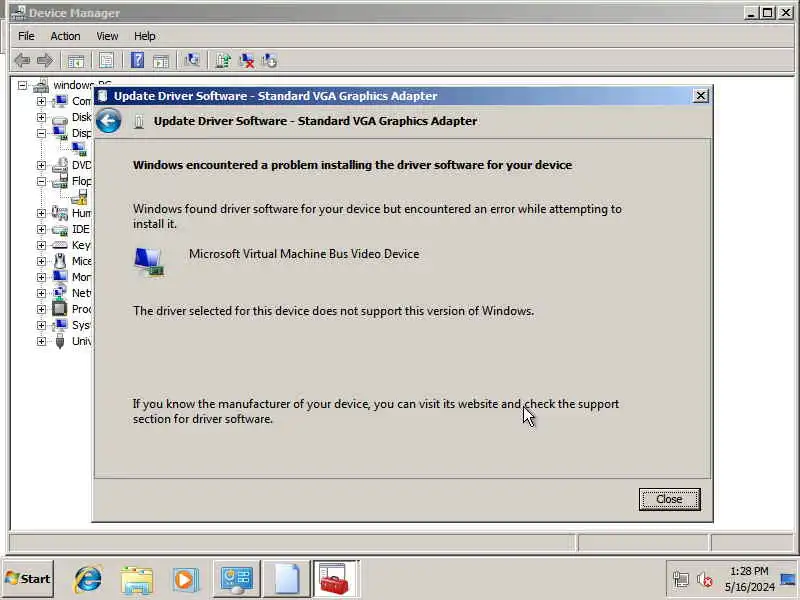Click the Computer category tree icon

coord(60,101)
